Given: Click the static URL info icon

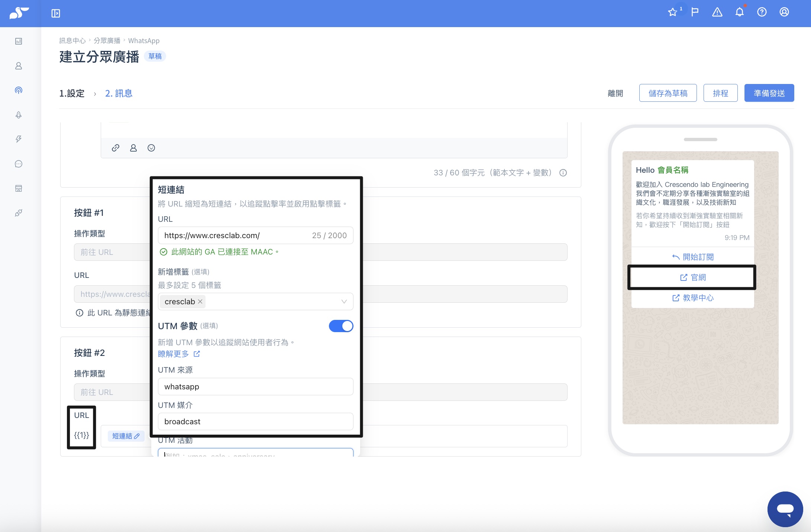Looking at the screenshot, I should pyautogui.click(x=79, y=313).
